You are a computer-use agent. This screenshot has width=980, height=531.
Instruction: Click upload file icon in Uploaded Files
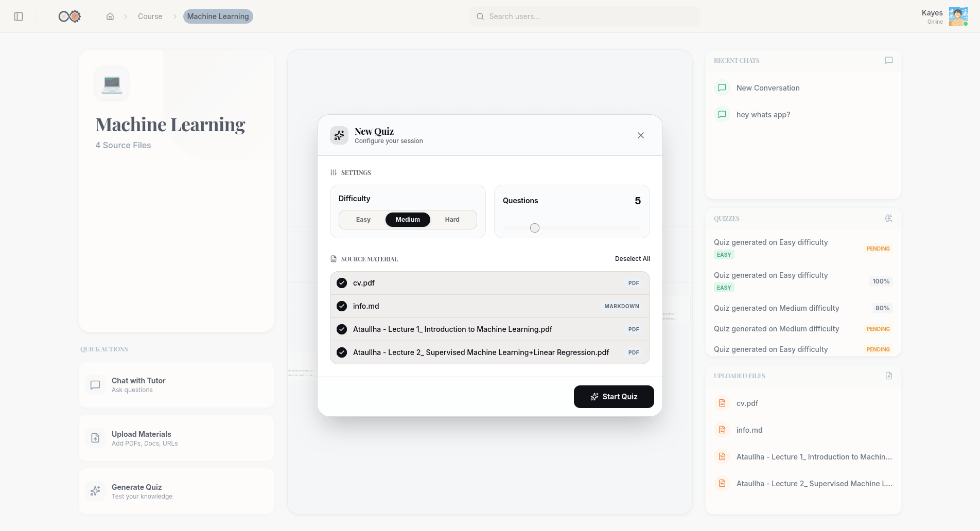889,376
